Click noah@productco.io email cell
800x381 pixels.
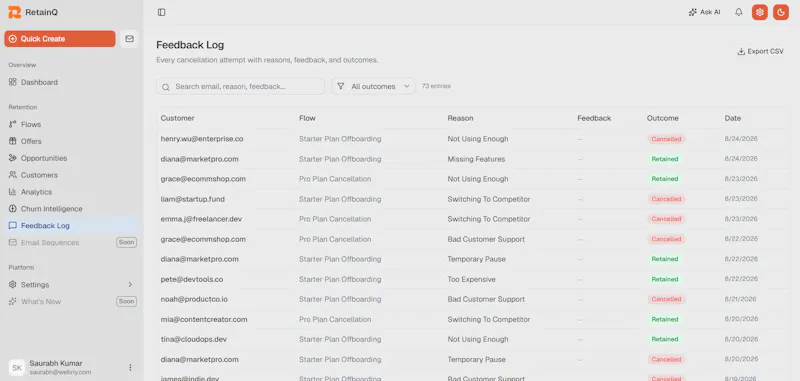[x=194, y=299]
